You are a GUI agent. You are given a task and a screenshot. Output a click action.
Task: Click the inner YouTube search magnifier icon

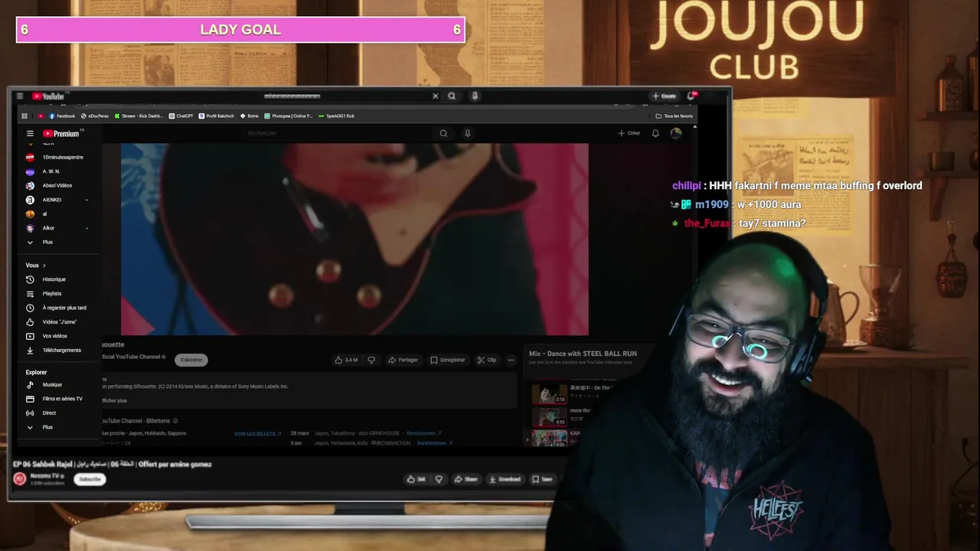tap(443, 133)
